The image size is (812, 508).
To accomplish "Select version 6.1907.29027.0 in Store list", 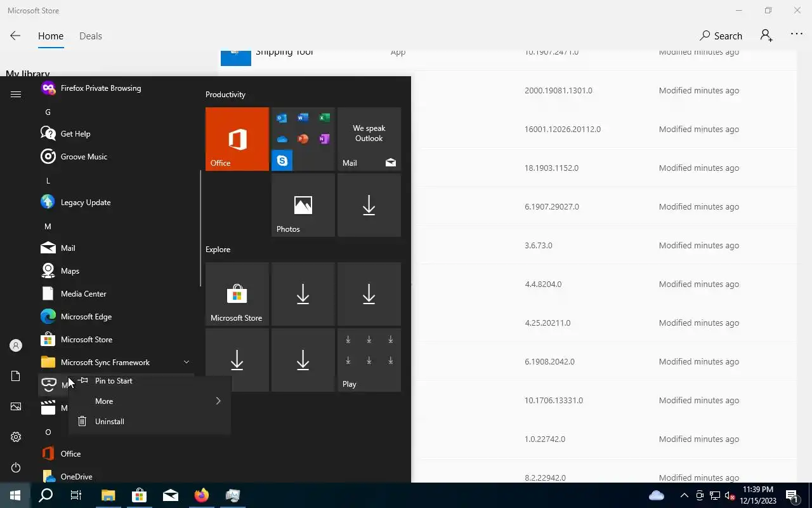I will tap(552, 207).
